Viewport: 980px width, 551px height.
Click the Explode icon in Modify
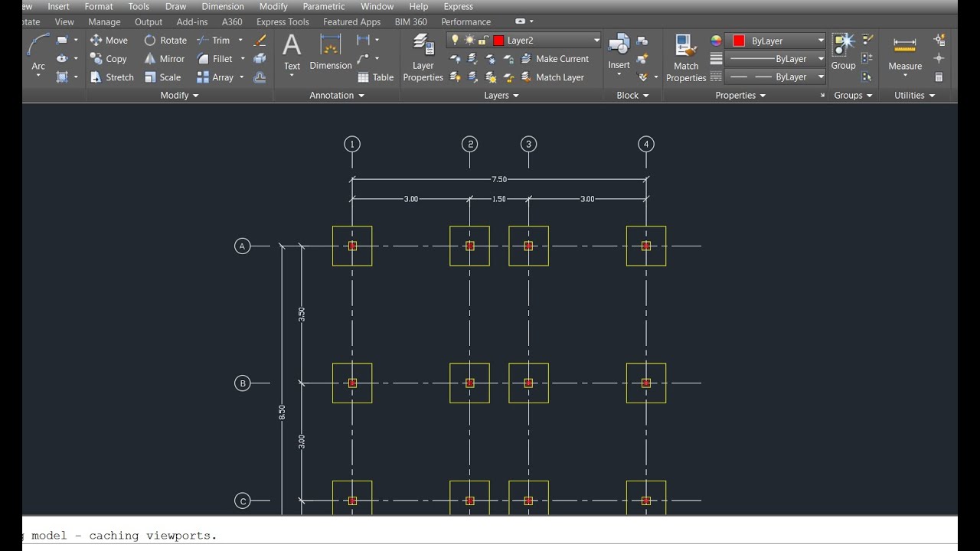click(x=260, y=58)
